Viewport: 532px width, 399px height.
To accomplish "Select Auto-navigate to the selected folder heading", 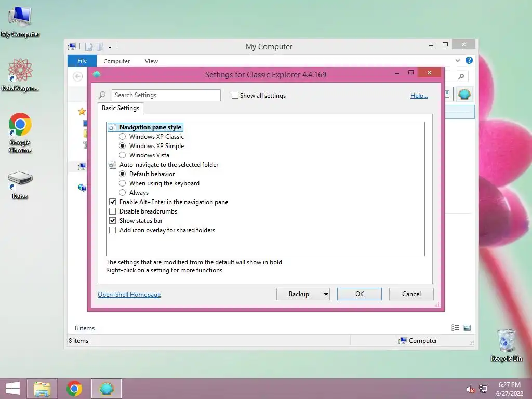I will [x=169, y=165].
